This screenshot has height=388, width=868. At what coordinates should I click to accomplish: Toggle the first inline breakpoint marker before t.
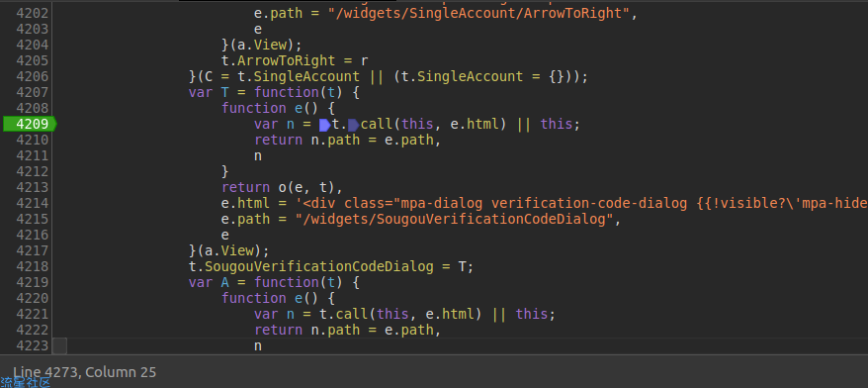click(325, 125)
